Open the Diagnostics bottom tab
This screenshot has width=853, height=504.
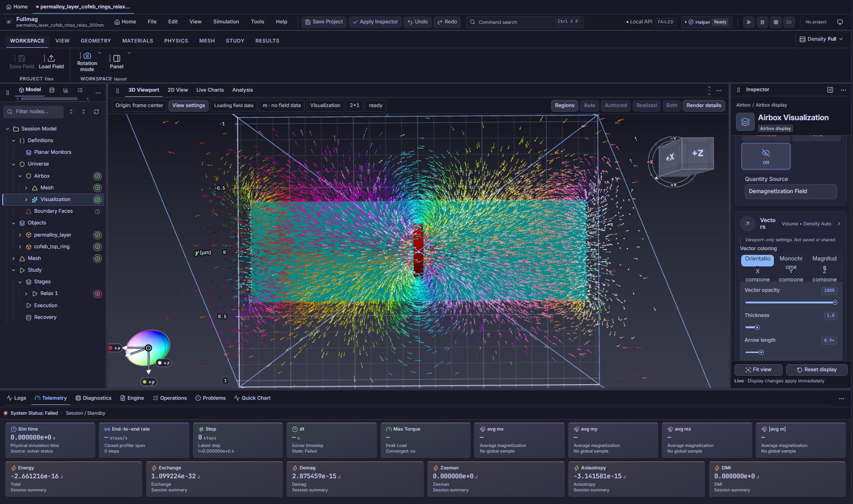(x=94, y=398)
